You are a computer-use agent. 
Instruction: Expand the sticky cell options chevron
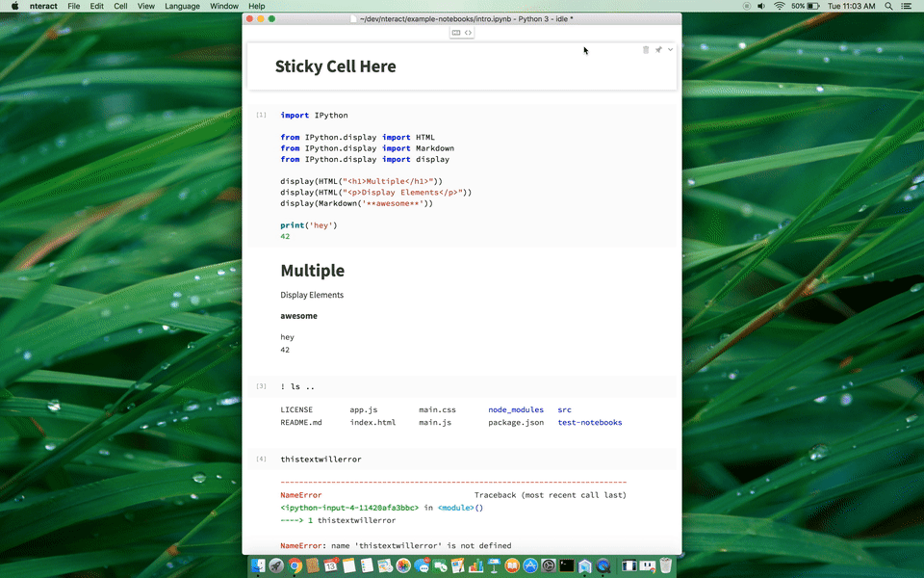coord(670,49)
